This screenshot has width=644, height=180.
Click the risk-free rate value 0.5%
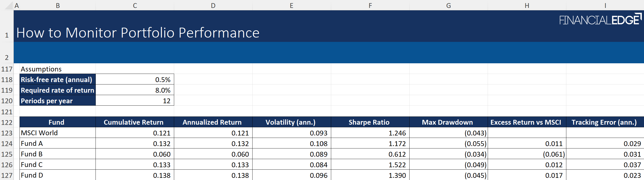coord(135,80)
